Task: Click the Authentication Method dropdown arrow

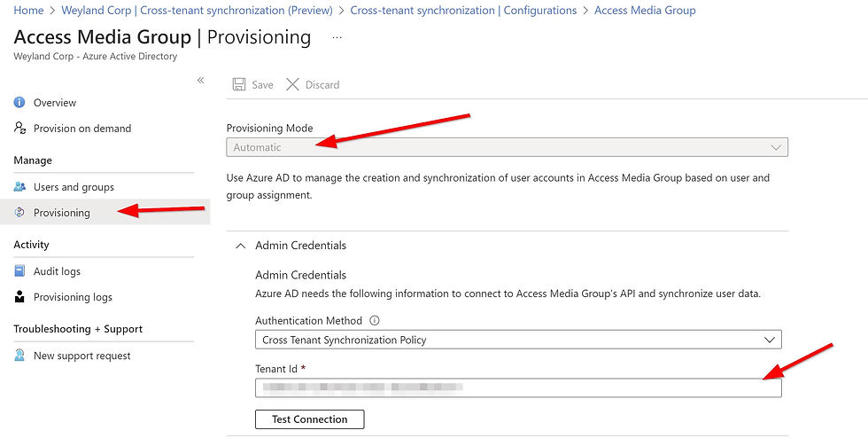Action: click(769, 340)
